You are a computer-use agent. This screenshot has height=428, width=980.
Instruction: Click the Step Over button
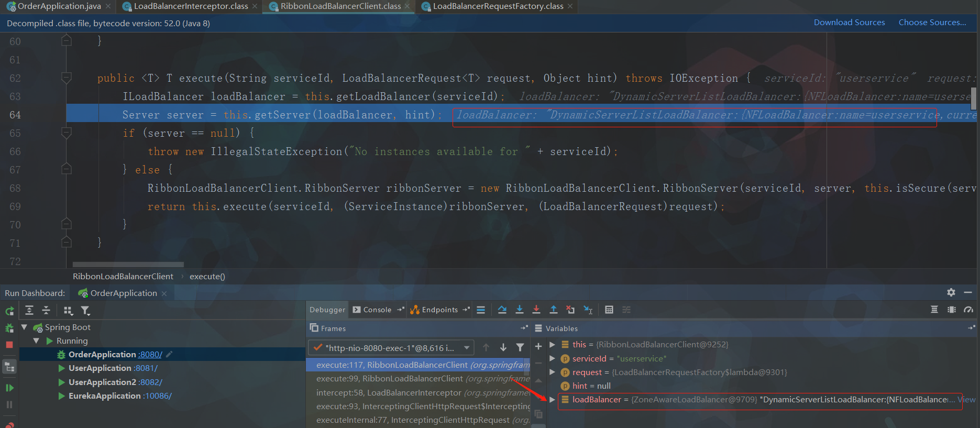[x=502, y=310]
